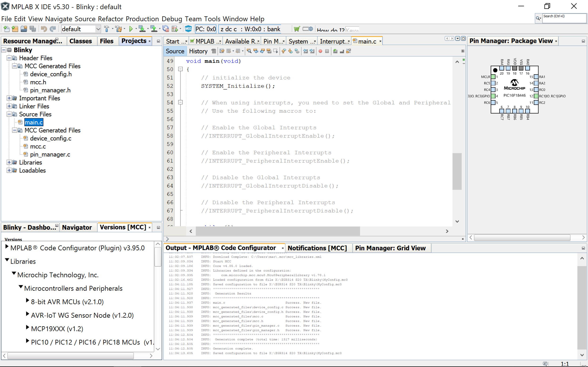Run the project with green play icon
Viewport: 588px width, 367px height.
click(131, 29)
